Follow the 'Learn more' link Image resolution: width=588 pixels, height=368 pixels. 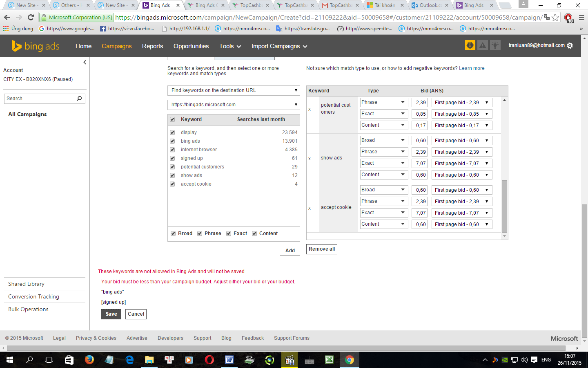tap(472, 68)
